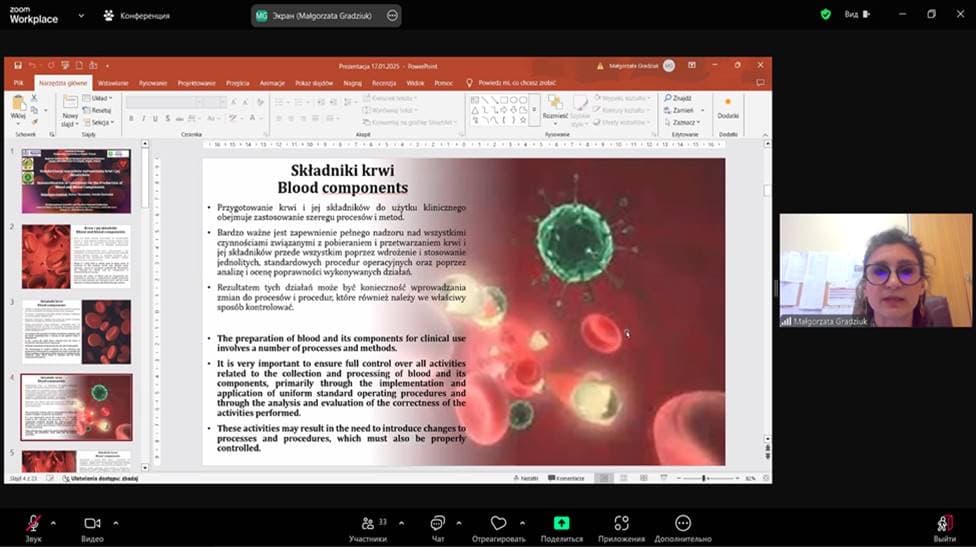Unmute the microphone with Звук icon
976x547 pixels.
pos(34,523)
